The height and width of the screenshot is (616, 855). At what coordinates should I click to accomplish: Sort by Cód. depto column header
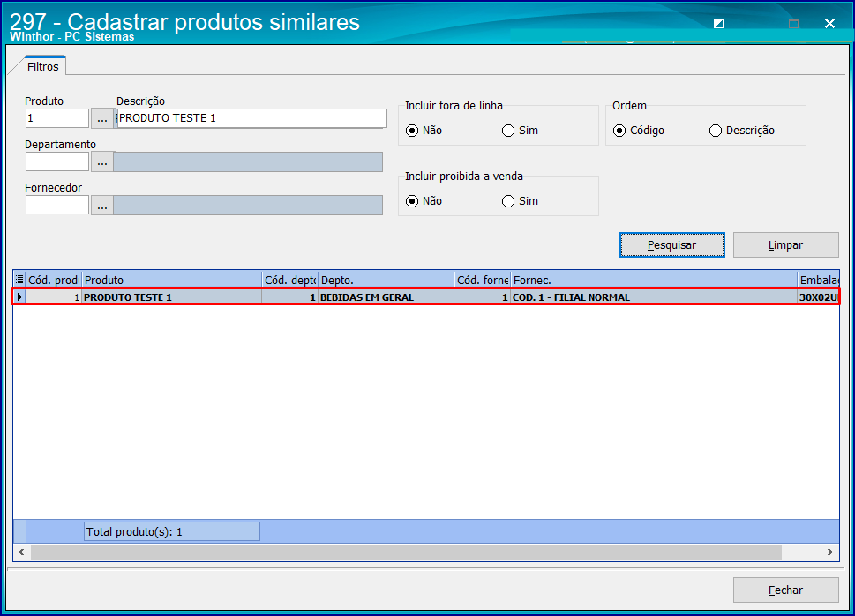pyautogui.click(x=289, y=280)
